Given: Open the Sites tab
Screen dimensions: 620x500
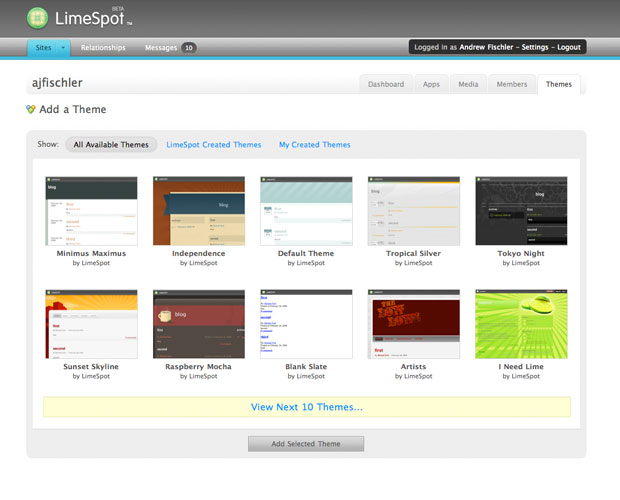Looking at the screenshot, I should [x=43, y=47].
